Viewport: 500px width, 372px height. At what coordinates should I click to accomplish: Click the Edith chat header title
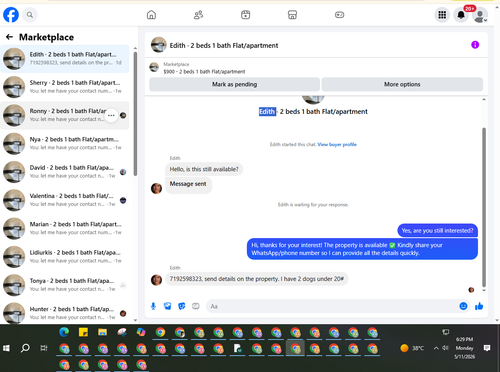(224, 45)
